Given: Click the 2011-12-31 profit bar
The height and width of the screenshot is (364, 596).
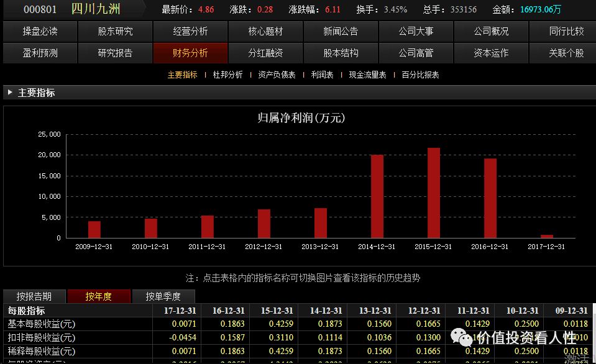Looking at the screenshot, I should click(208, 227).
